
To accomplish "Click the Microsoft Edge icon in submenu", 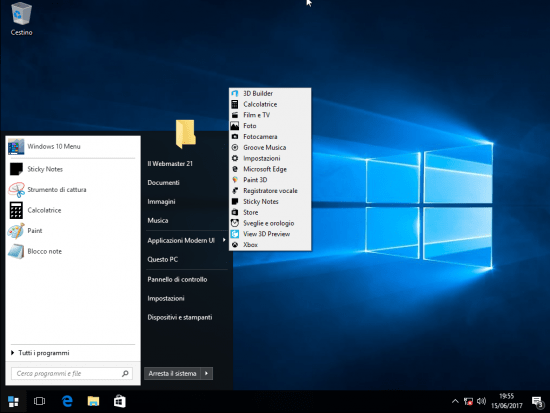I will coord(235,169).
